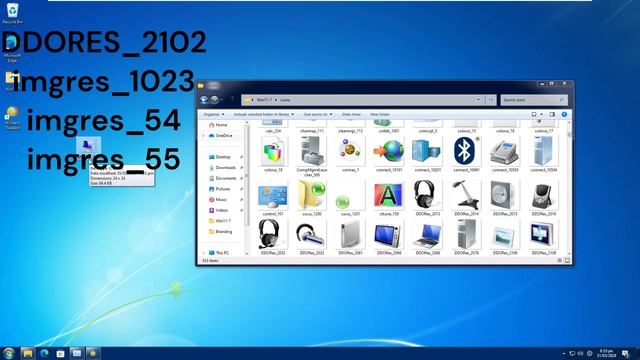The image size is (640, 360).
Task: Select the DDORes_2108 monitor icon
Action: point(544,237)
